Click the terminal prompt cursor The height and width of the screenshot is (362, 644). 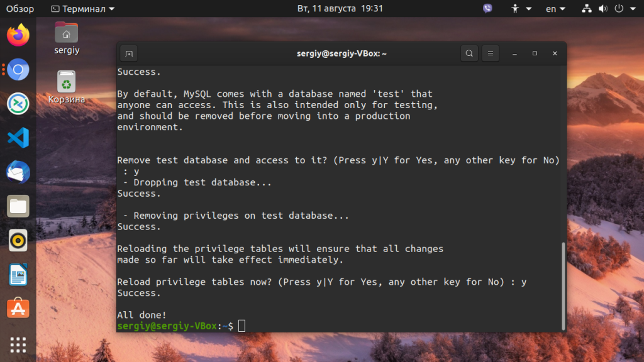click(x=241, y=326)
